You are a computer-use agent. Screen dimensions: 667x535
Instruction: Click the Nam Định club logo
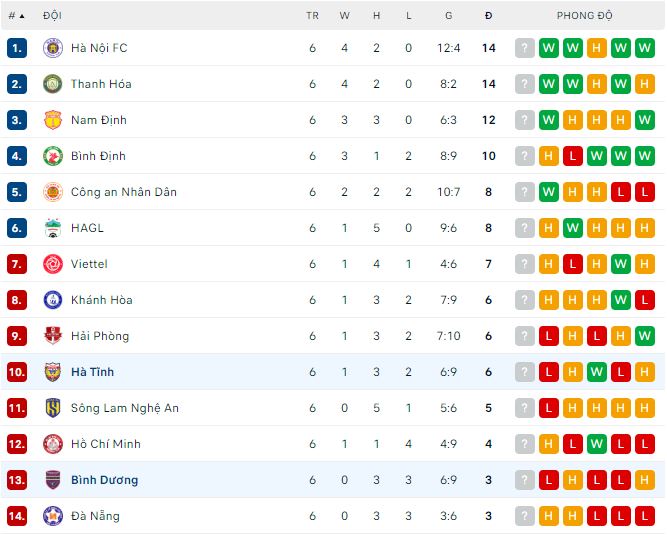point(53,120)
